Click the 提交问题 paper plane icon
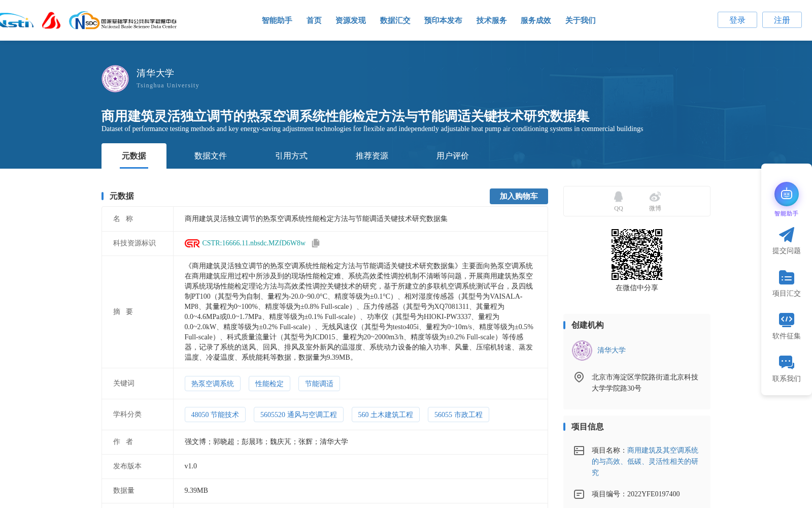The width and height of the screenshot is (812, 508). [x=787, y=235]
